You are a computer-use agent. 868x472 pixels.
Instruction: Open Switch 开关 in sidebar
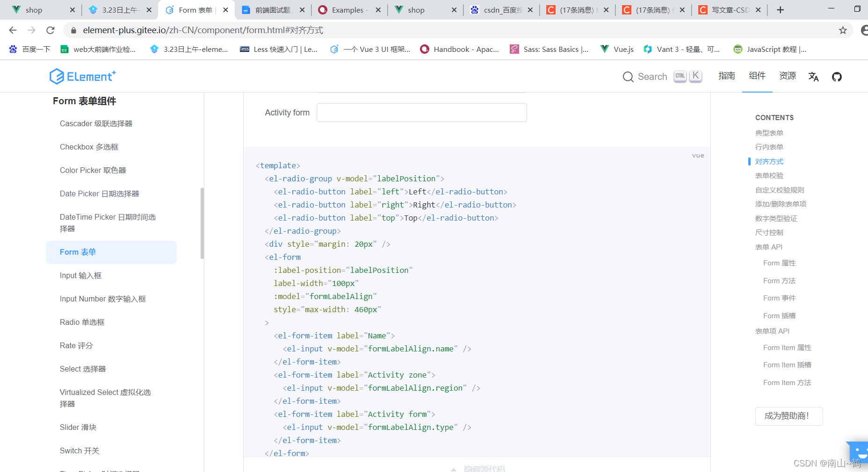click(x=80, y=451)
